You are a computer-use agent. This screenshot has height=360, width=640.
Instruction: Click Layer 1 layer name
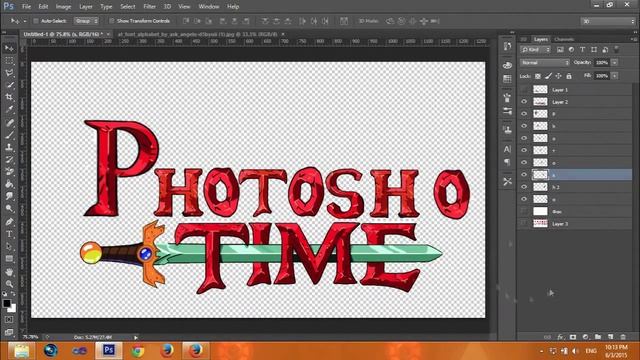click(560, 90)
